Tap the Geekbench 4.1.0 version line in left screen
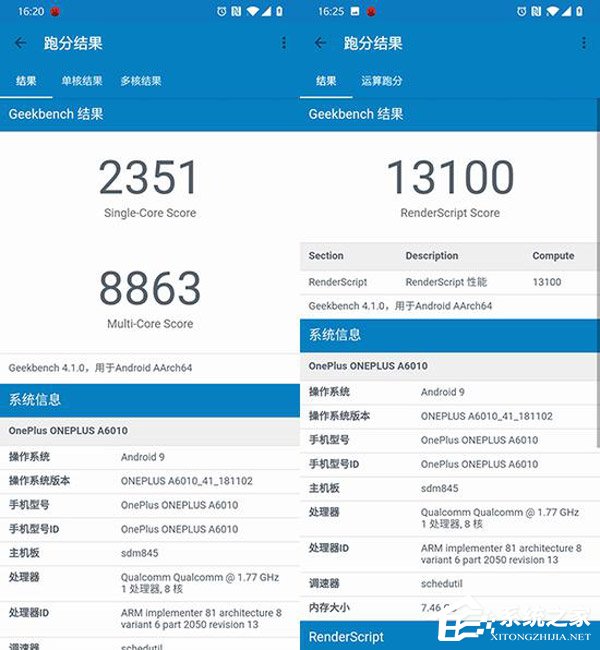Image resolution: width=600 pixels, height=650 pixels. [x=100, y=368]
